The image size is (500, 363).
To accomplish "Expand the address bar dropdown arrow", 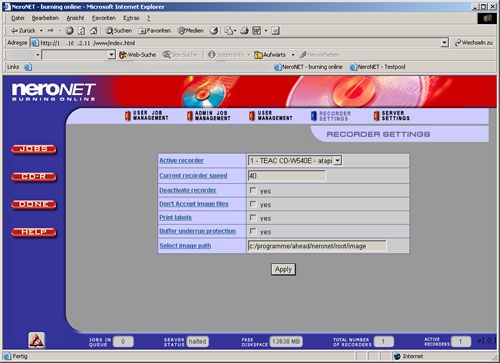I will [444, 43].
